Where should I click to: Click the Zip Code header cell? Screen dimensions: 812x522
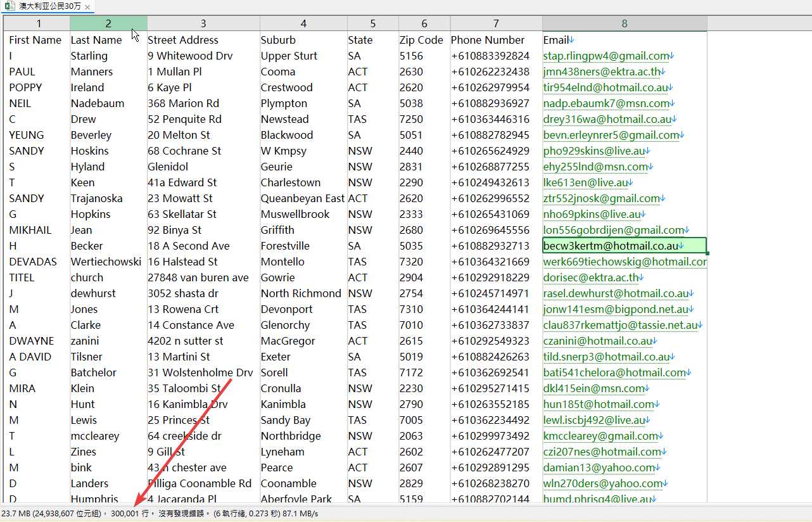pos(424,40)
